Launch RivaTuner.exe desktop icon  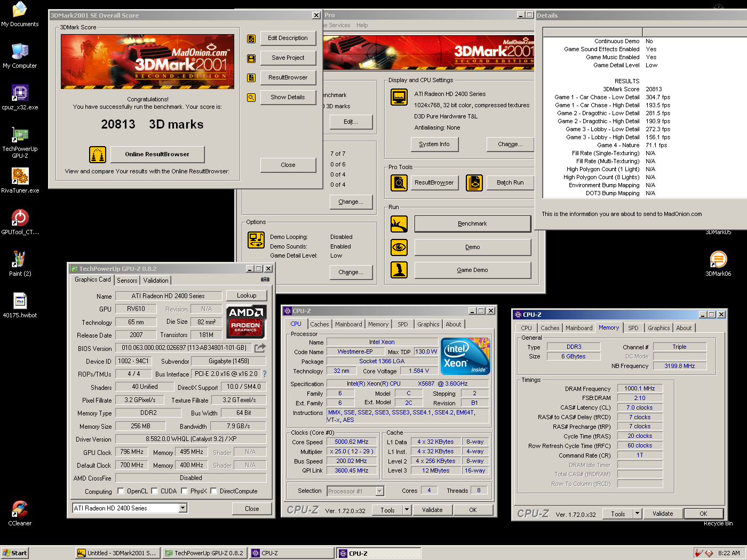point(20,180)
